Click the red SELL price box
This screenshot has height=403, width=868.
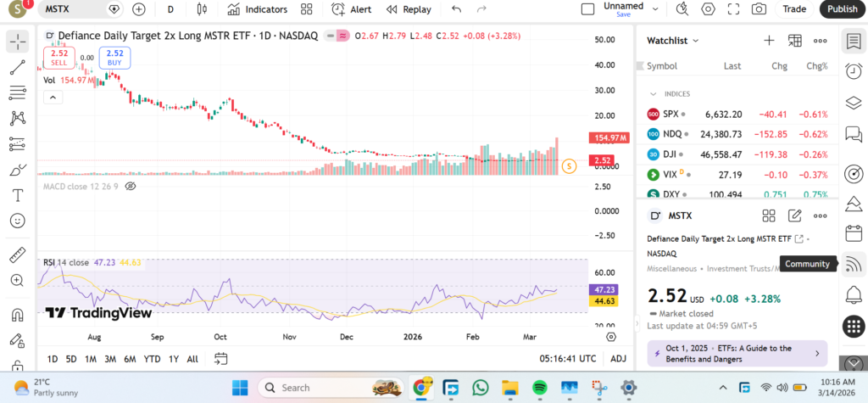58,58
